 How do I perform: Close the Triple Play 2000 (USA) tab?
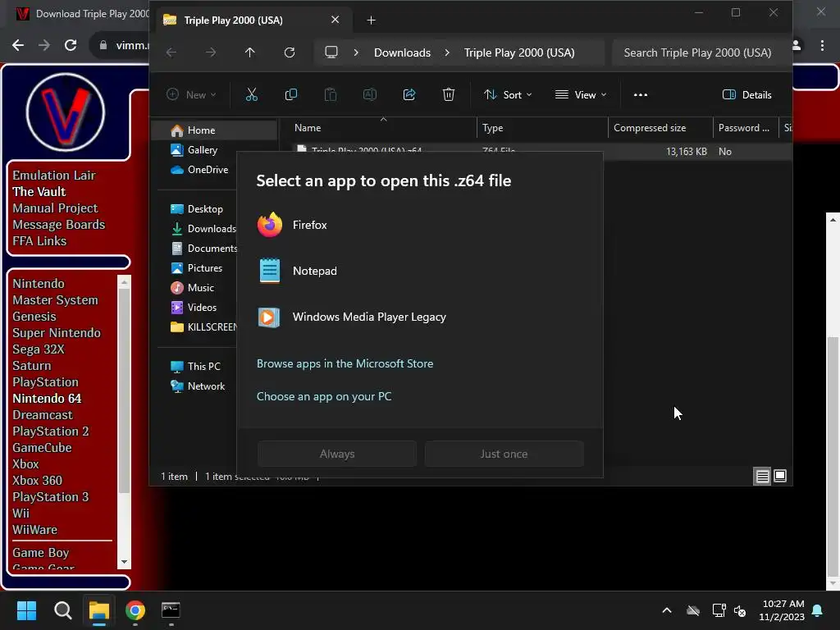335,20
